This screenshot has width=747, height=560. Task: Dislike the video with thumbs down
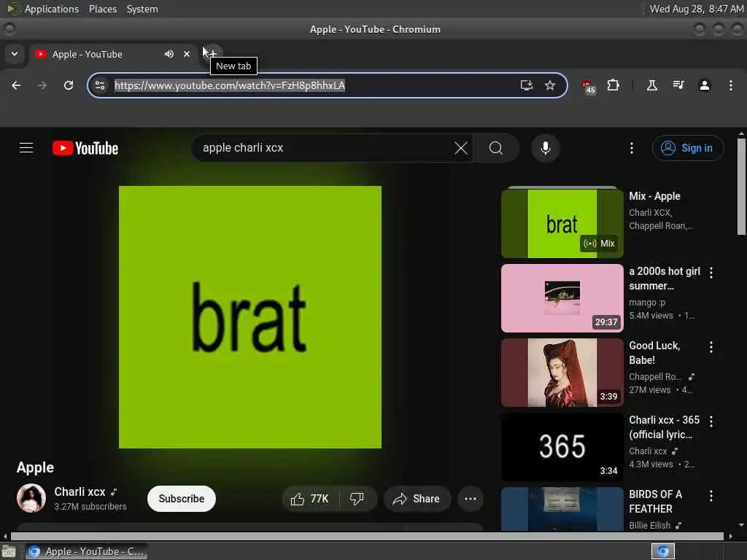[357, 499]
